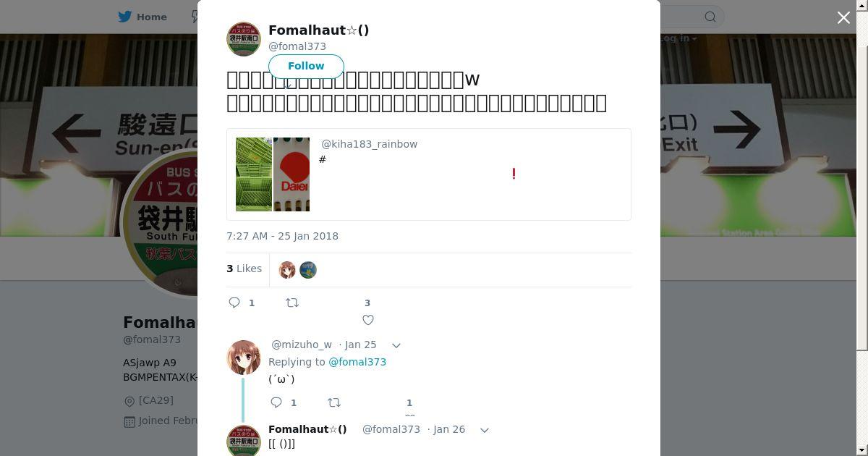Screen dimensions: 868x456
Task: Close the tweet overlay with X
Action: point(843,17)
